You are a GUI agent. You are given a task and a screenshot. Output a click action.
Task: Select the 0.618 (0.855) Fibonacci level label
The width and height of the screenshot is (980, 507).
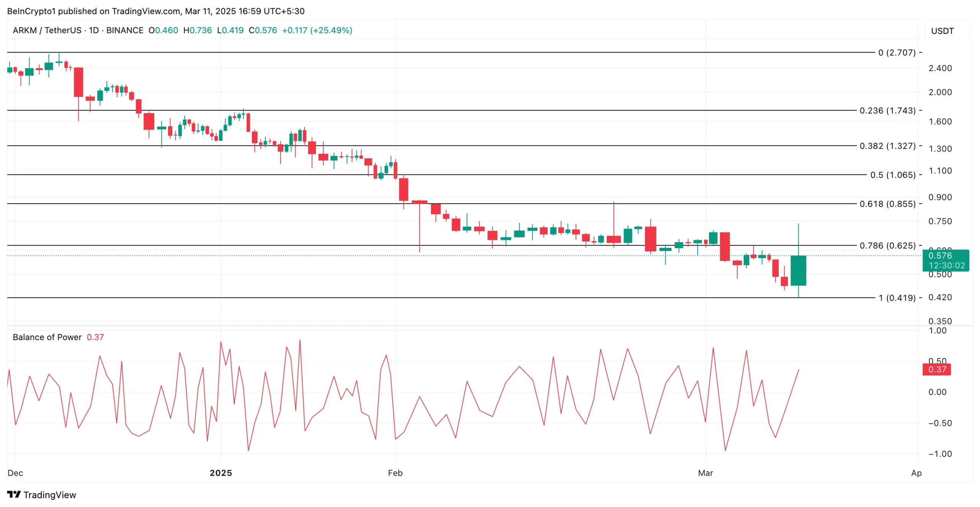coord(887,204)
